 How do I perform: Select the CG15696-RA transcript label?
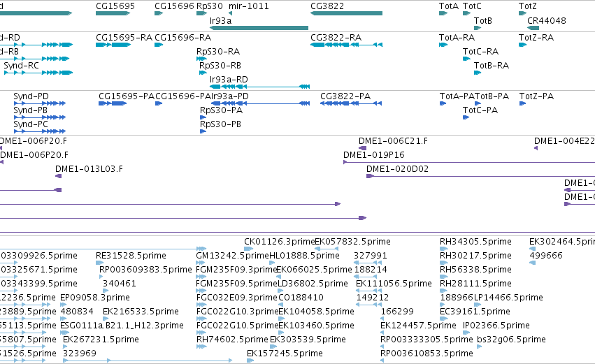point(183,38)
